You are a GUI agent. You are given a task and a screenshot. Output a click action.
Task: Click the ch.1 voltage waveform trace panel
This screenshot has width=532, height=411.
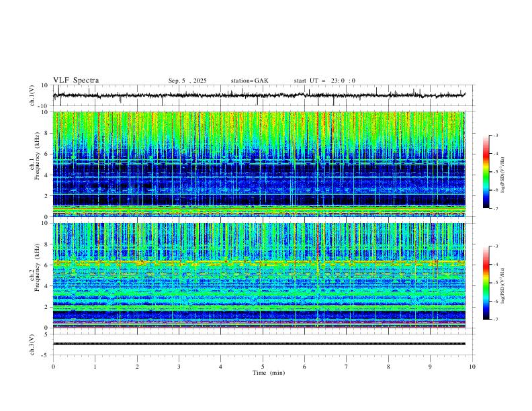(263, 95)
